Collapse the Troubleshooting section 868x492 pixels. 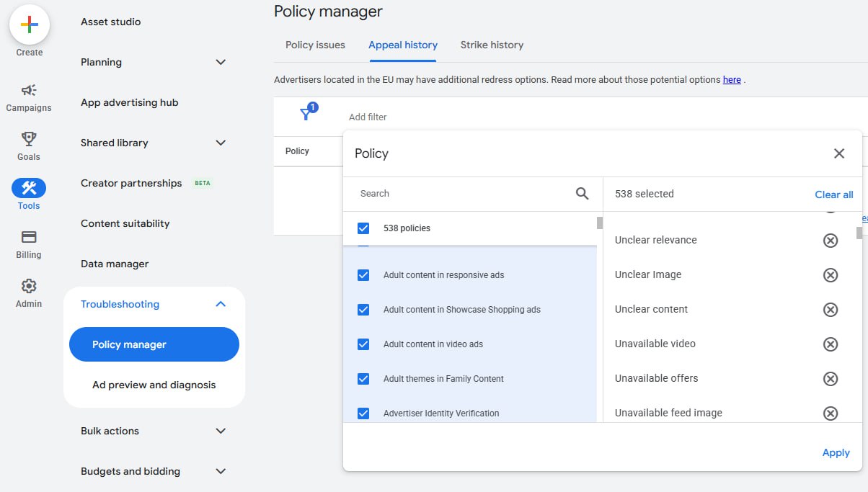pos(221,305)
